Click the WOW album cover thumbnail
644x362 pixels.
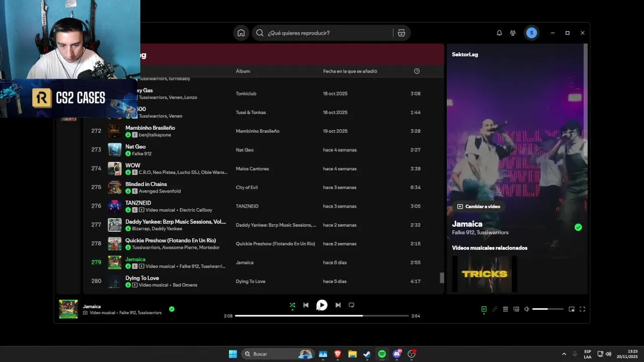pyautogui.click(x=115, y=168)
